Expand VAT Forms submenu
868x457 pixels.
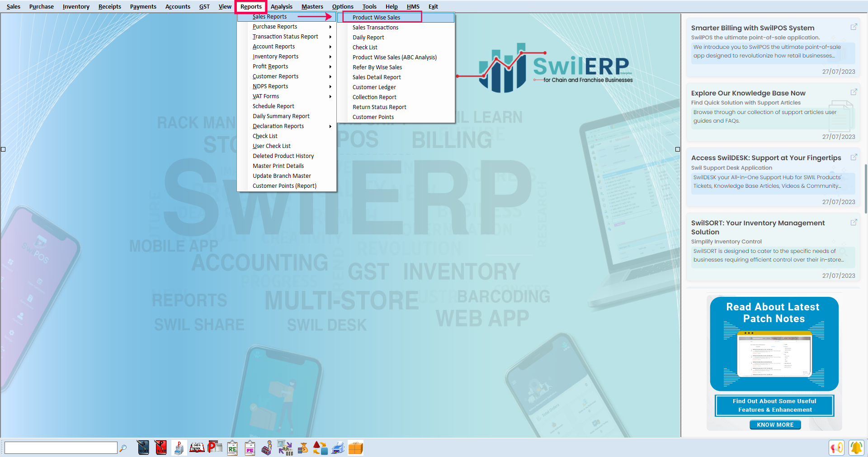[x=287, y=96]
